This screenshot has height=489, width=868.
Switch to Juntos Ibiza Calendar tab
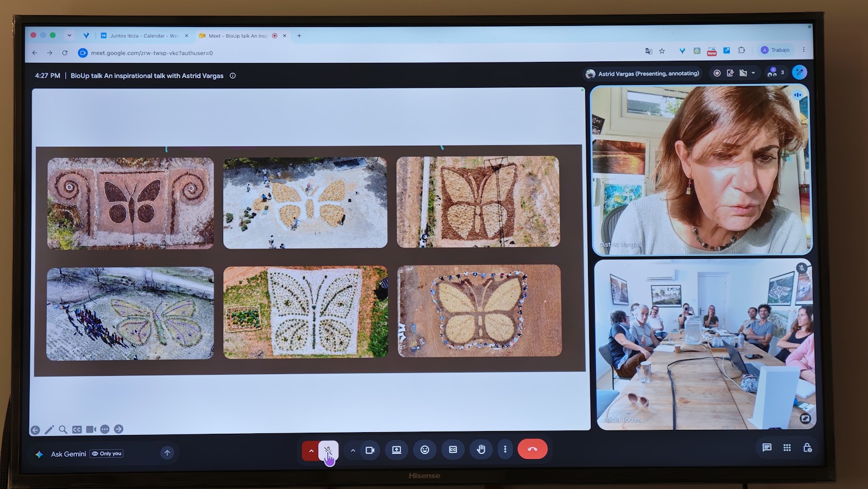(x=146, y=35)
